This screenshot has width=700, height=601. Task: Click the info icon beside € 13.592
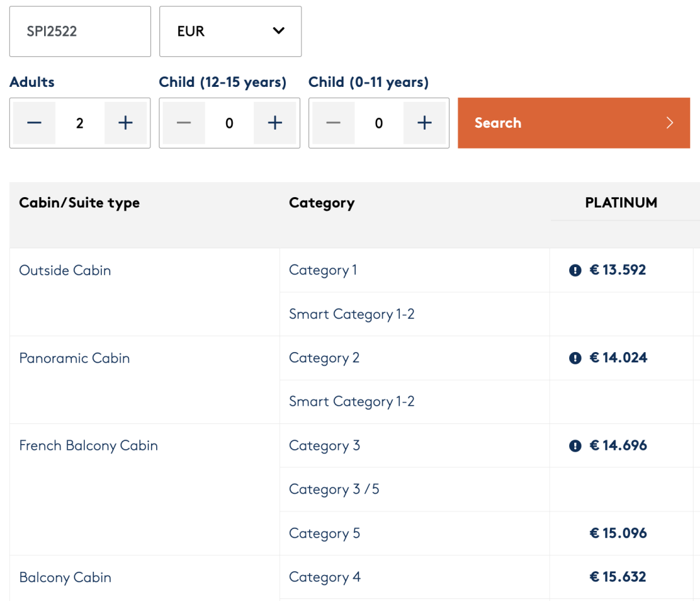pos(575,270)
